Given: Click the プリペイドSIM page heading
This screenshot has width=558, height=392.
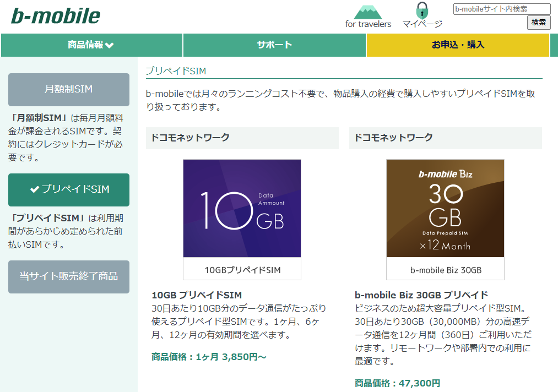Looking at the screenshot, I should (x=176, y=71).
